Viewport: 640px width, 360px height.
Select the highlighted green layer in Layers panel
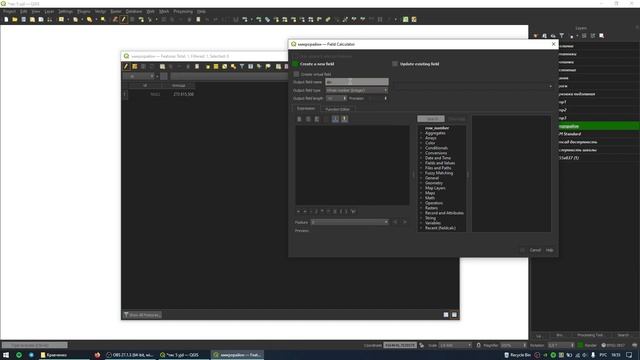(598, 126)
